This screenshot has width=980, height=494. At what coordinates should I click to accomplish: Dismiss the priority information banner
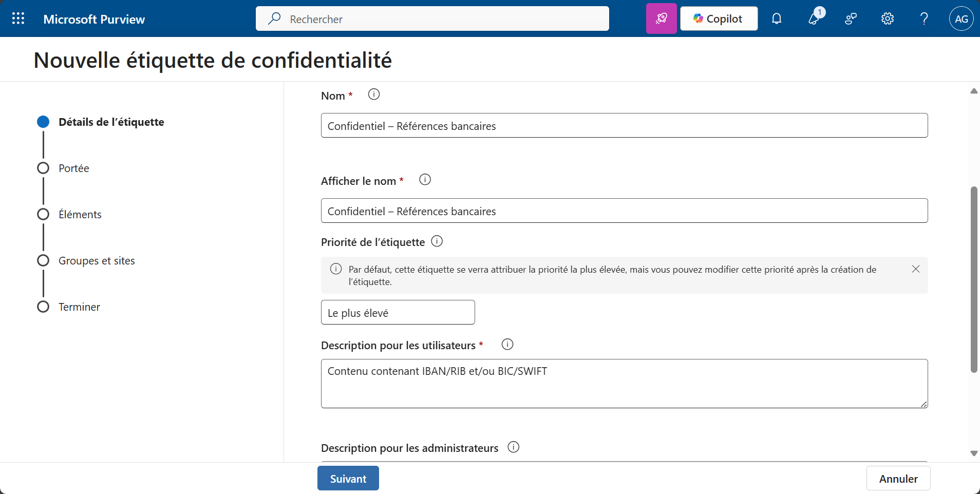pyautogui.click(x=915, y=269)
